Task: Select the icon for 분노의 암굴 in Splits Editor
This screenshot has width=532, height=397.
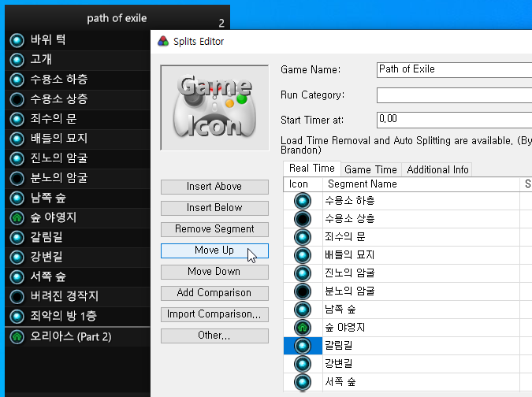Action: (303, 291)
